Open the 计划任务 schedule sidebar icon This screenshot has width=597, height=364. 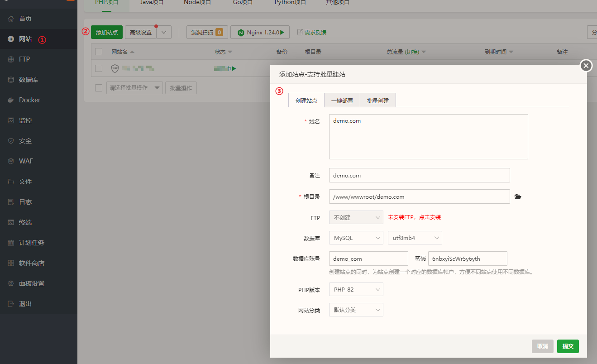pos(11,243)
